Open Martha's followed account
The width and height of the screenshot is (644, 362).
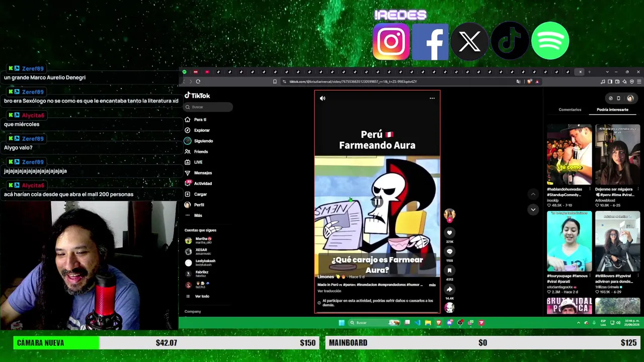coord(199,240)
